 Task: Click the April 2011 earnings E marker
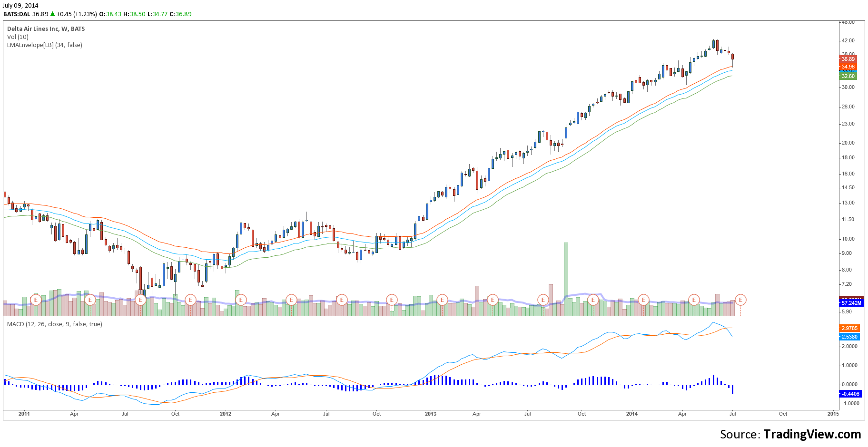click(90, 300)
